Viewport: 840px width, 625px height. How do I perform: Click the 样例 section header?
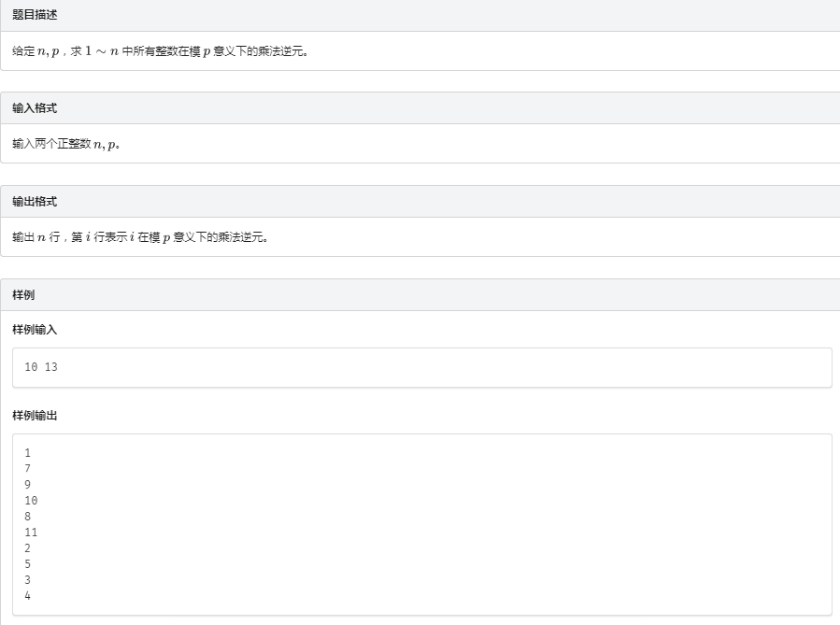tap(23, 295)
